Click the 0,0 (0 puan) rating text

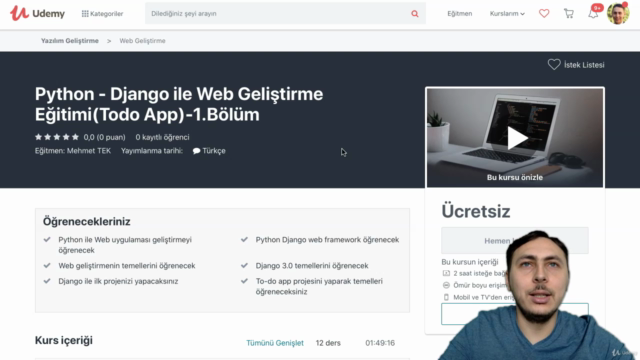coord(104,137)
